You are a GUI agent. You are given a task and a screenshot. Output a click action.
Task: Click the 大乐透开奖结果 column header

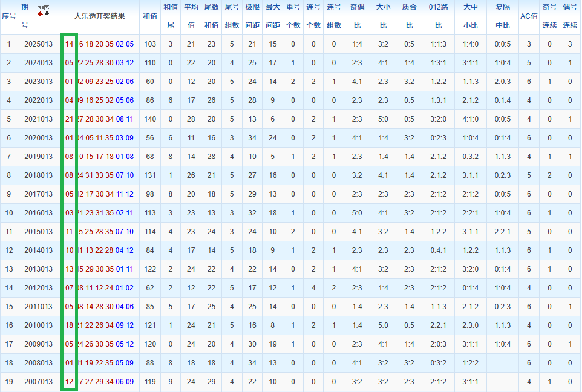click(99, 16)
